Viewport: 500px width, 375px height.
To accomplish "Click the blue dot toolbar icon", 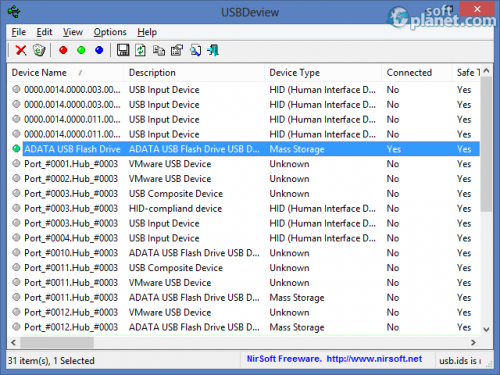I will pos(99,50).
